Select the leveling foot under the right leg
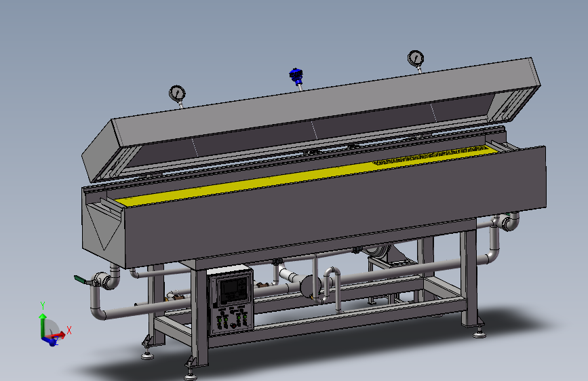The width and height of the screenshot is (588, 381). 479,334
